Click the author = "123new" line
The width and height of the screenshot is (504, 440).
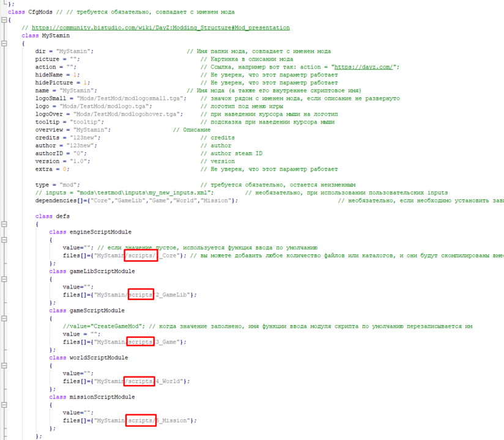pyautogui.click(x=66, y=145)
